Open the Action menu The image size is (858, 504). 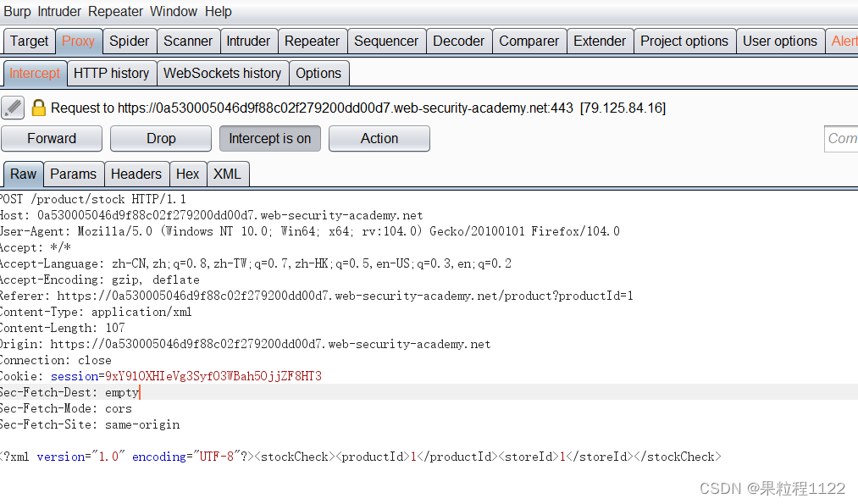379,138
